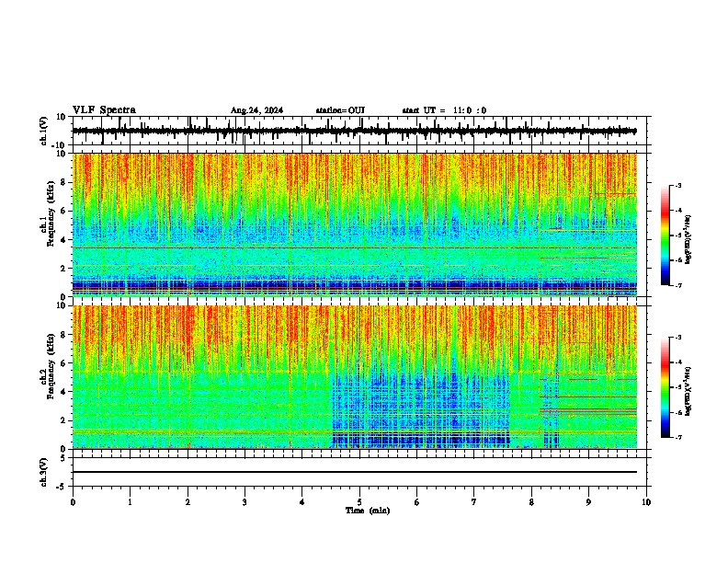The image size is (728, 563).
Task: Click the flat ch.3 voltage line
Action: [x=355, y=472]
